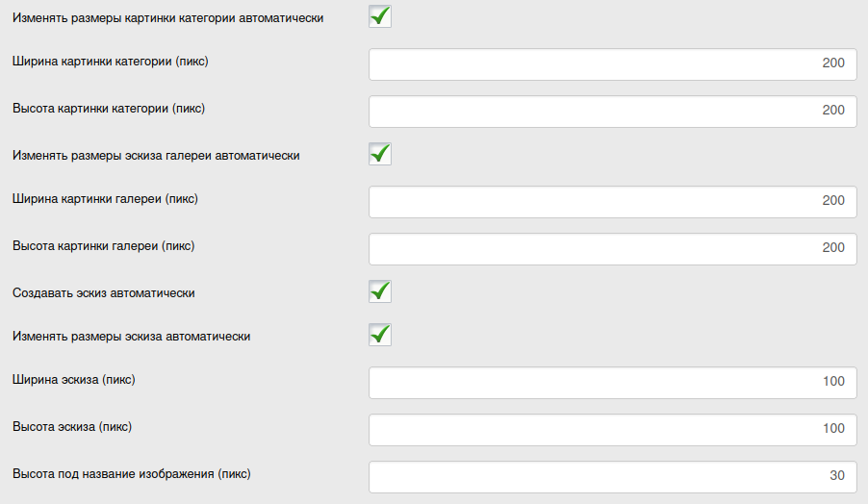
Task: Click the 'Ширина картинки категории (пикс)' label text
Action: coord(111,62)
